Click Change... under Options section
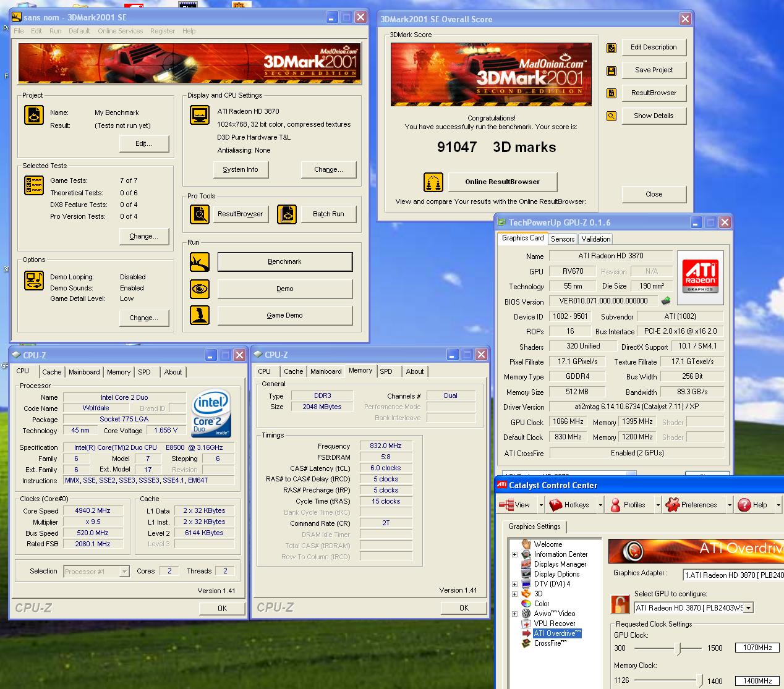Screen dimensions: 784x689 144,318
